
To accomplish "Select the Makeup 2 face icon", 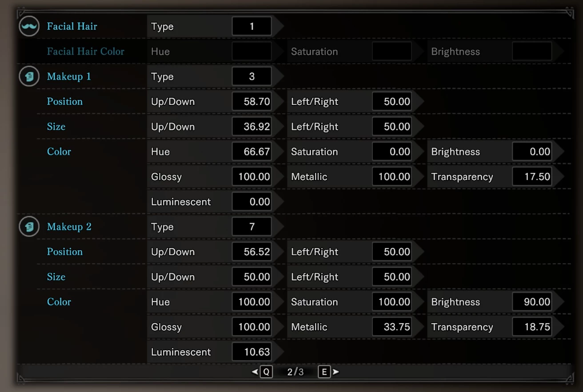I will click(x=29, y=227).
